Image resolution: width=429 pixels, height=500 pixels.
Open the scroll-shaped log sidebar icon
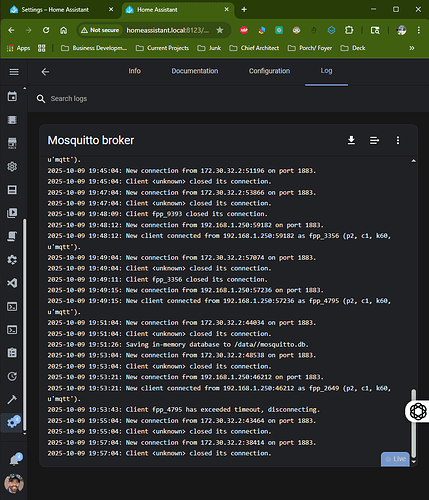(12, 236)
